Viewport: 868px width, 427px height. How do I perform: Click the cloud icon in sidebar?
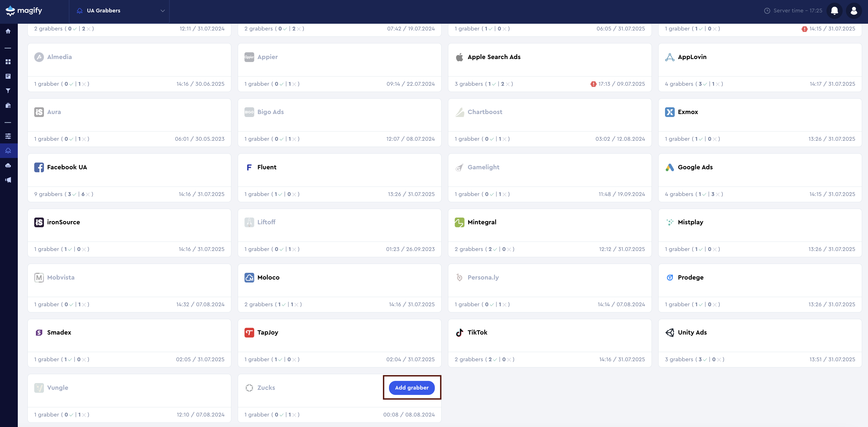coord(8,165)
